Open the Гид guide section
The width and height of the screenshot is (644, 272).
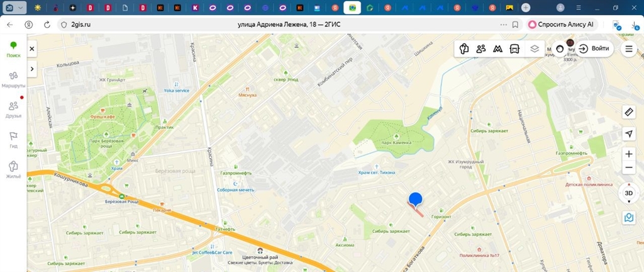[x=13, y=139]
